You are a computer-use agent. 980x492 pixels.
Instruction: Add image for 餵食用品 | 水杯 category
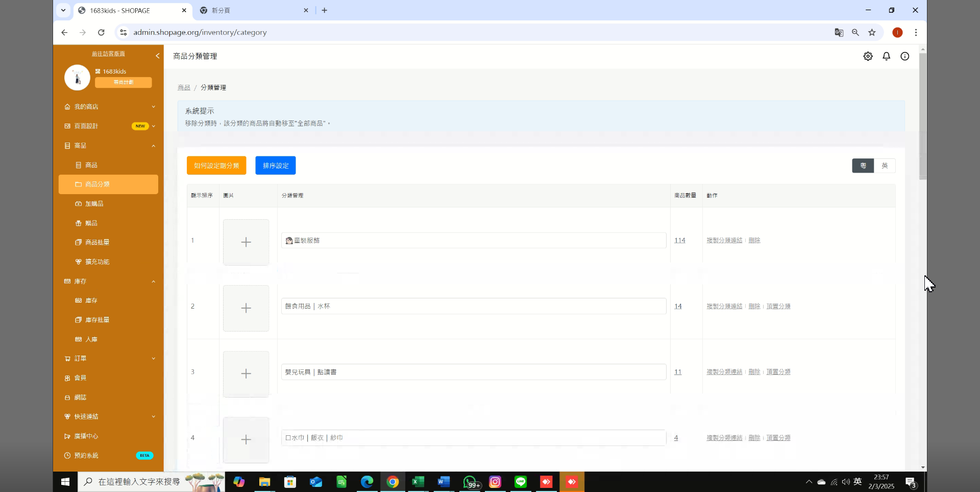pyautogui.click(x=246, y=308)
